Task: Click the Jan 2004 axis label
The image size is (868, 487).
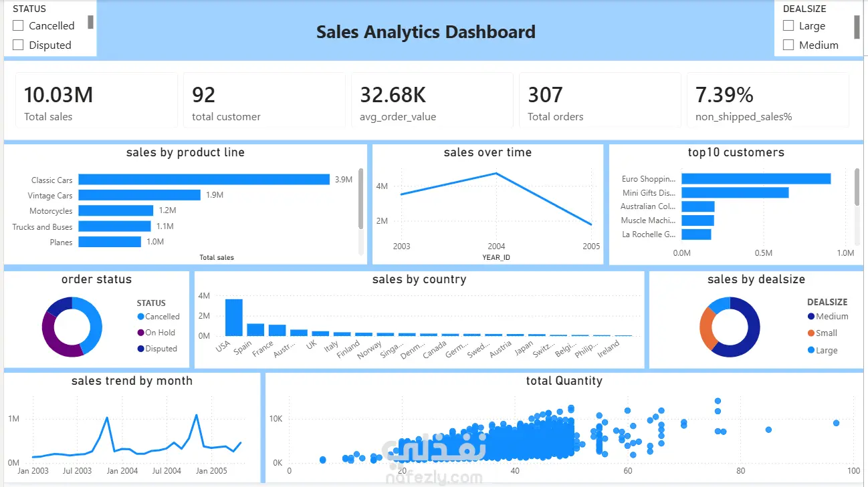Action: [x=122, y=471]
